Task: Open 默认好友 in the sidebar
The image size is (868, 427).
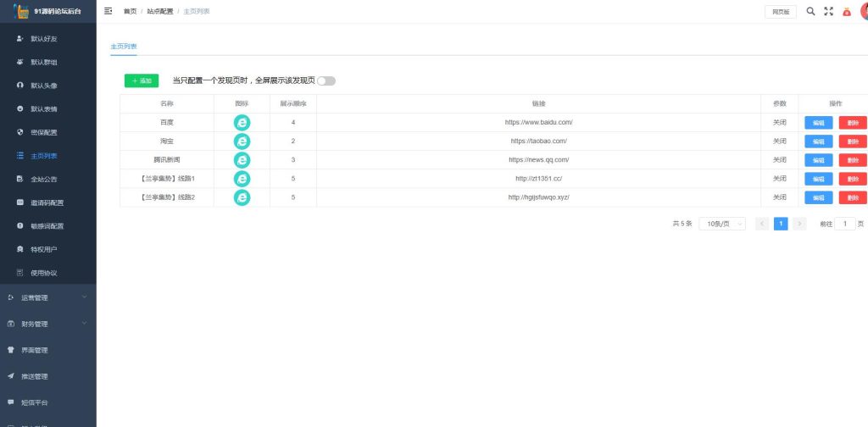Action: (x=48, y=39)
